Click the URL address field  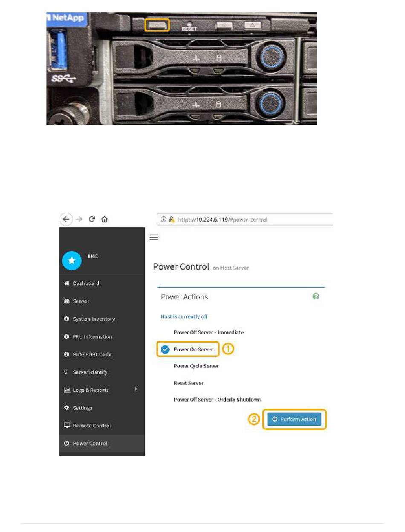point(245,220)
